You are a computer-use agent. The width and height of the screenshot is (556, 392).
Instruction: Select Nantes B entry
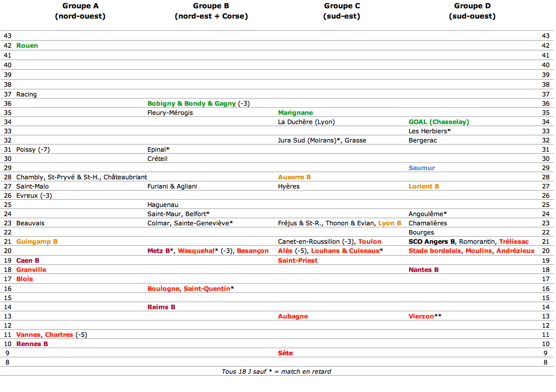[424, 270]
